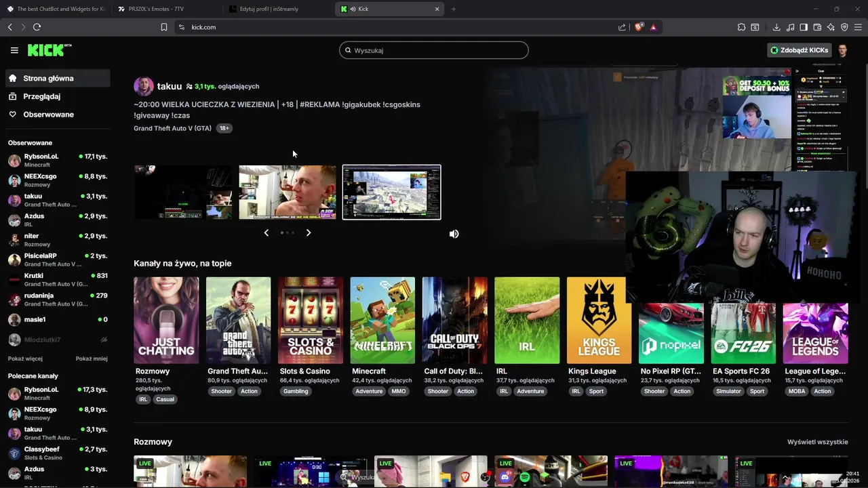Click the Casual tag under Rozmowy
868x488 pixels.
(165, 399)
